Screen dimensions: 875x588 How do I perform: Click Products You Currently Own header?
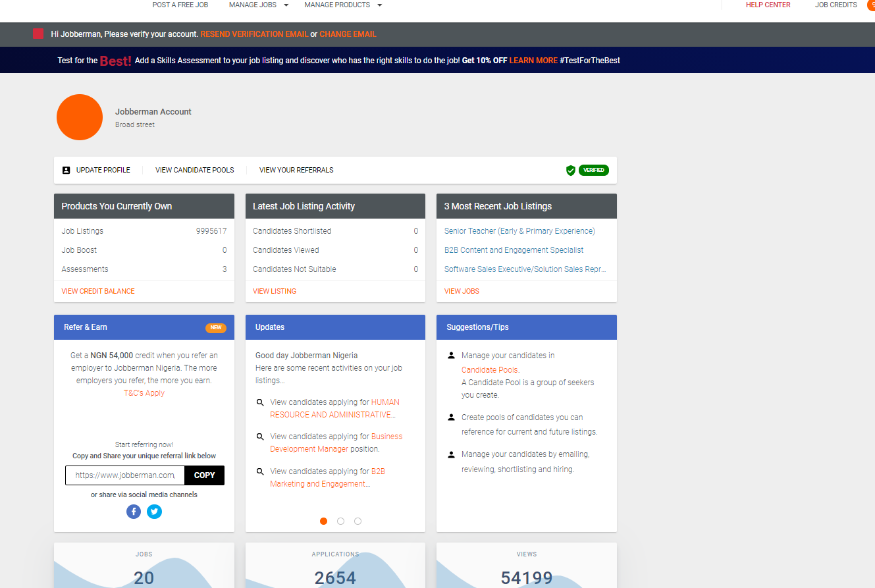tap(144, 206)
